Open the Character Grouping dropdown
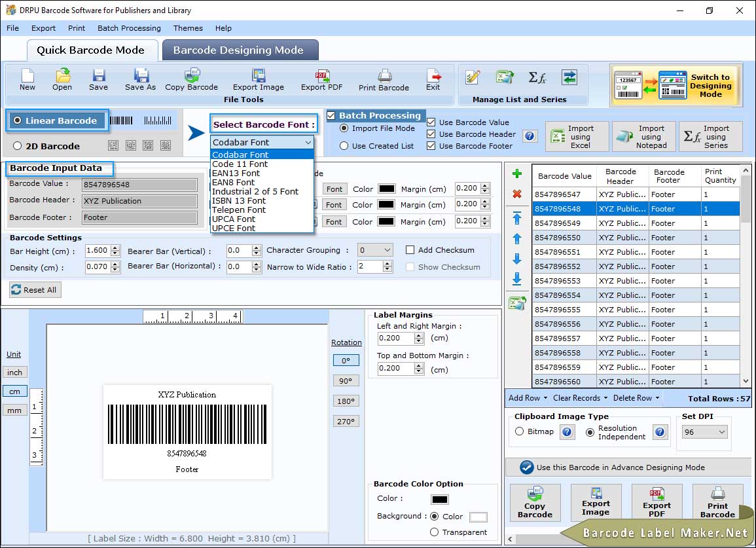 375,250
